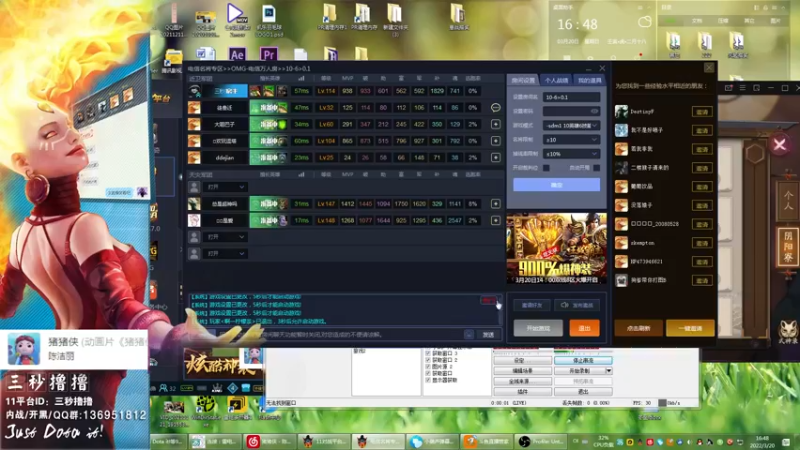Toggle password visibility eye icon
This screenshot has height=450, width=800.
pos(594,111)
